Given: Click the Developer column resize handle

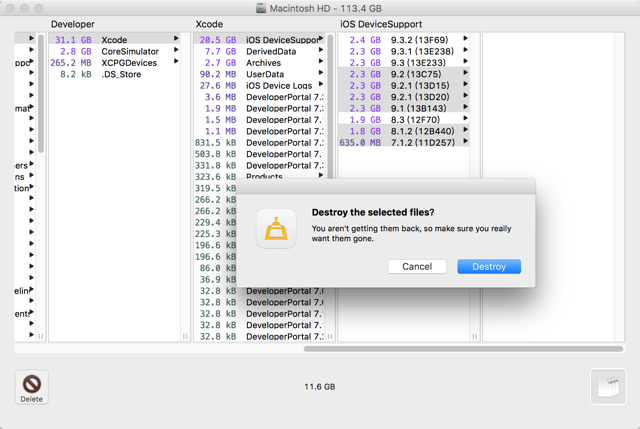Looking at the screenshot, I should click(x=185, y=336).
